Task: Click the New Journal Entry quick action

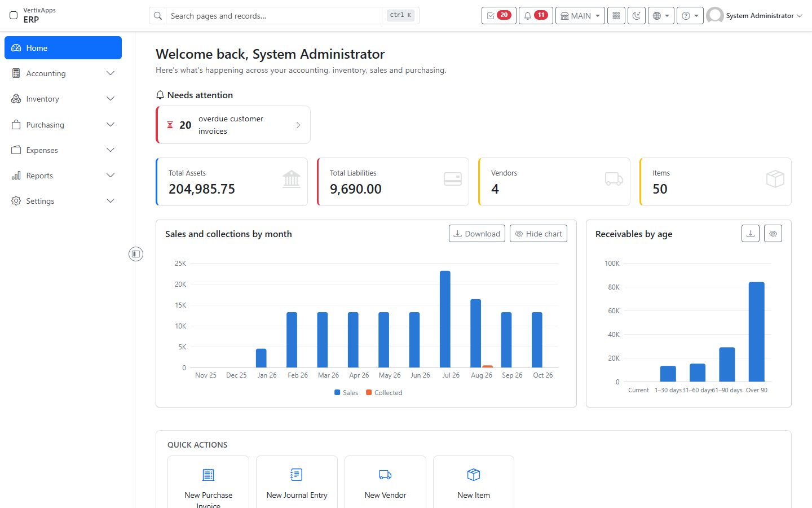Action: point(297,483)
